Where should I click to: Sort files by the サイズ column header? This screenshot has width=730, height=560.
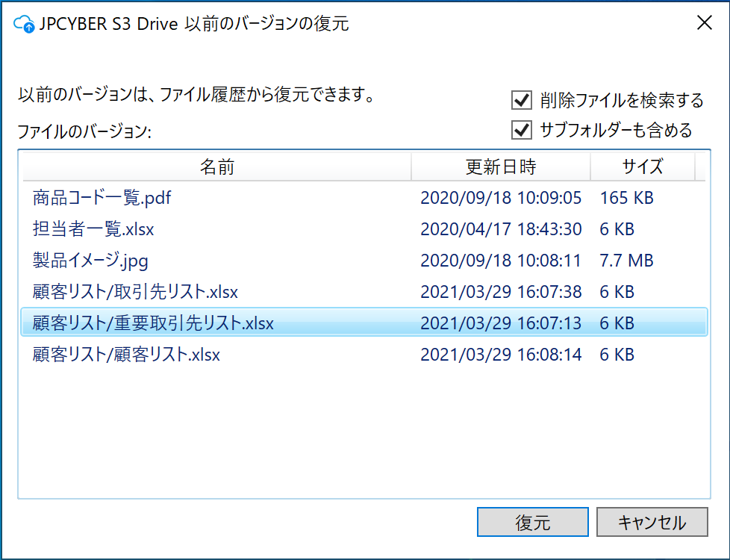pos(642,167)
